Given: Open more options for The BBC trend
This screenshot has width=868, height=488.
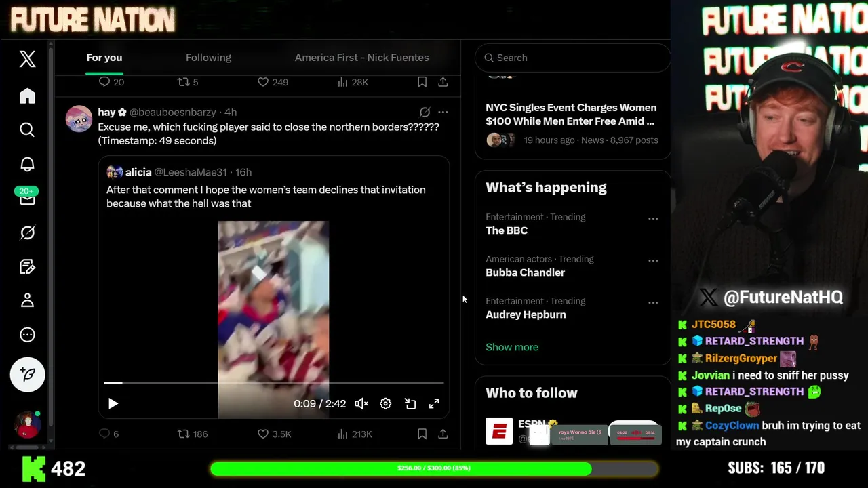Looking at the screenshot, I should click(x=653, y=218).
